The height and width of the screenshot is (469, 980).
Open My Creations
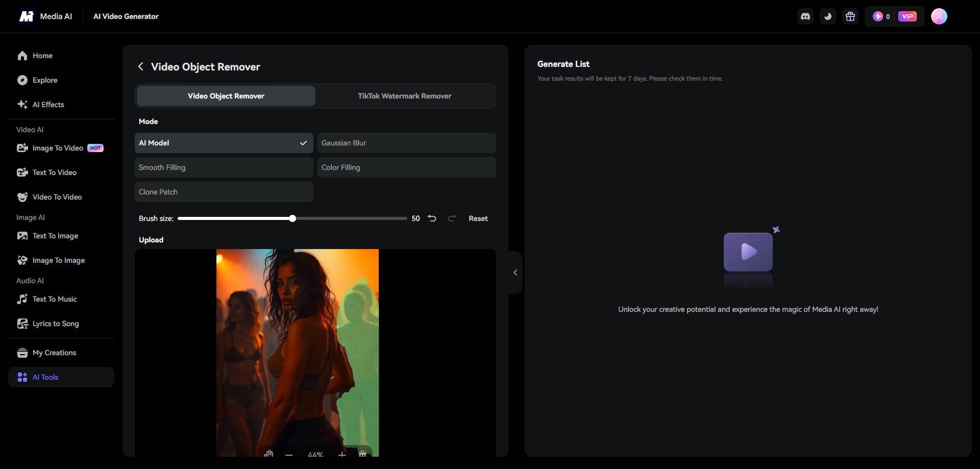tap(61, 353)
